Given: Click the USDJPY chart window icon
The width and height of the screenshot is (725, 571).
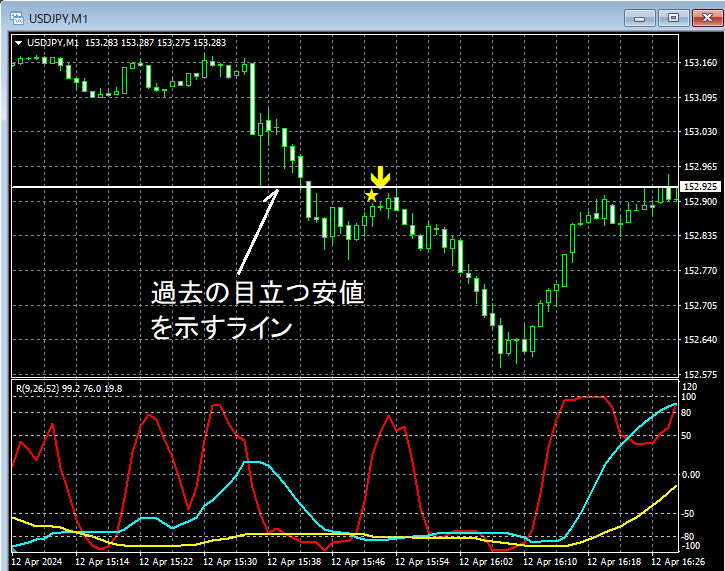Looking at the screenshot, I should click(17, 18).
